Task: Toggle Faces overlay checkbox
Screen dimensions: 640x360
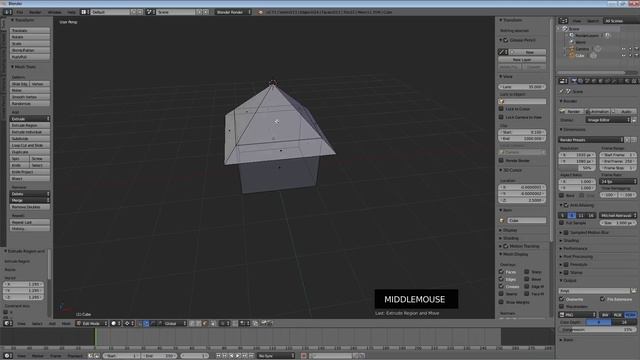Action: pos(501,271)
